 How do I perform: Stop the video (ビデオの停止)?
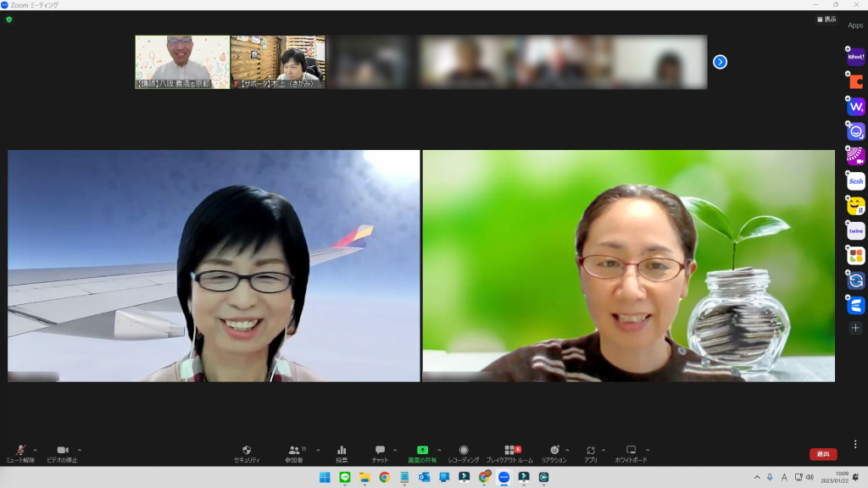[61, 453]
